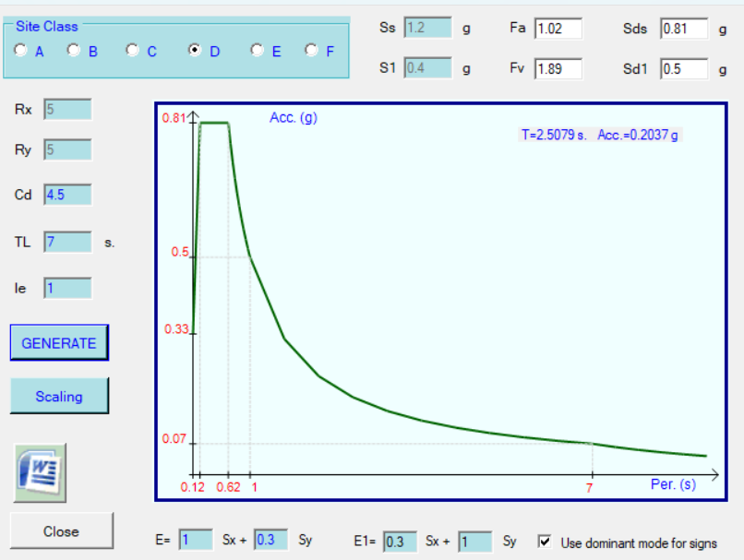Image resolution: width=744 pixels, height=560 pixels.
Task: Edit the Sd1 value field
Action: coord(684,69)
